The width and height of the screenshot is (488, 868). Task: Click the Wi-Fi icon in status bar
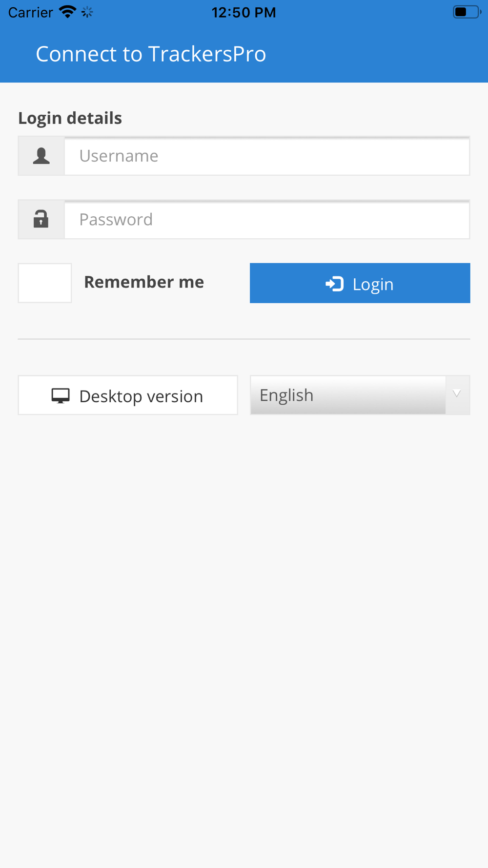click(67, 12)
